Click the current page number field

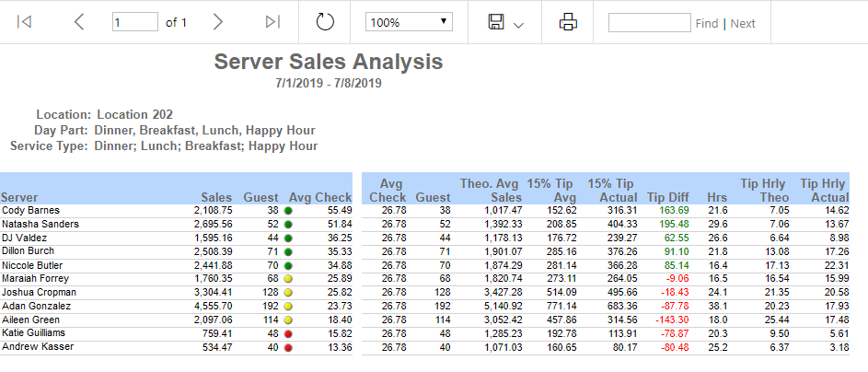point(135,22)
